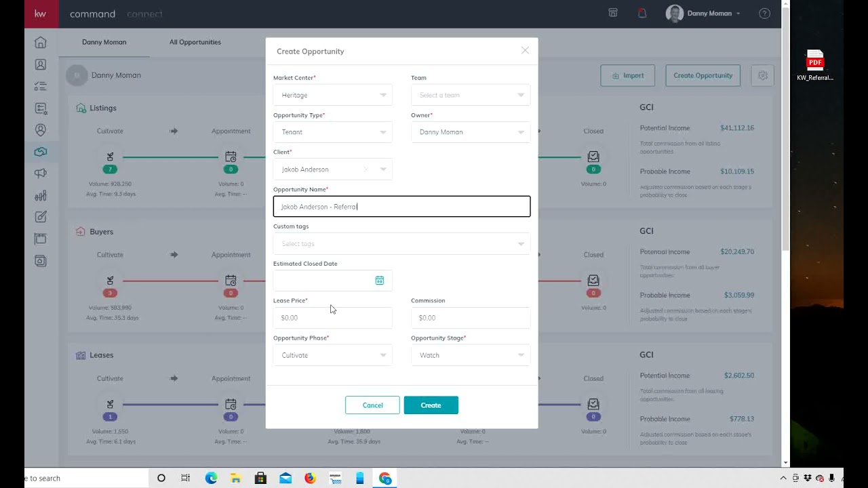Image resolution: width=868 pixels, height=488 pixels.
Task: Select the All Opportunities tab
Action: (x=195, y=42)
